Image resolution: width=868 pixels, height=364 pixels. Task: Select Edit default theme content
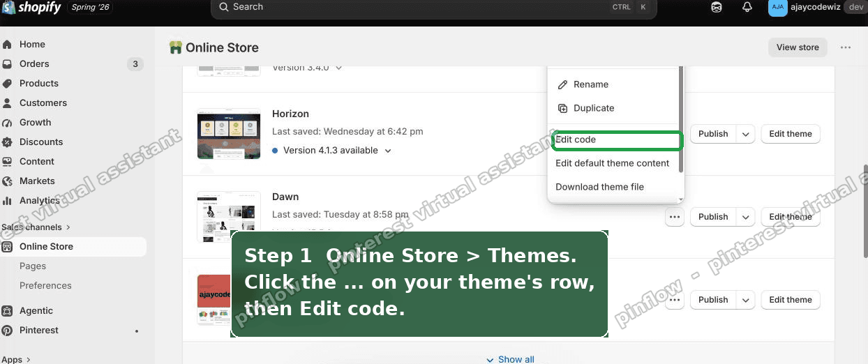click(612, 163)
